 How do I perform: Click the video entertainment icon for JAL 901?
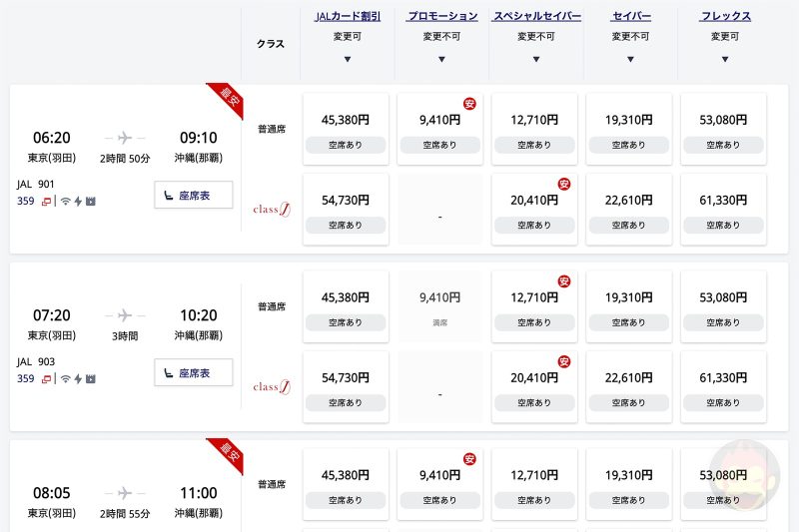(89, 201)
